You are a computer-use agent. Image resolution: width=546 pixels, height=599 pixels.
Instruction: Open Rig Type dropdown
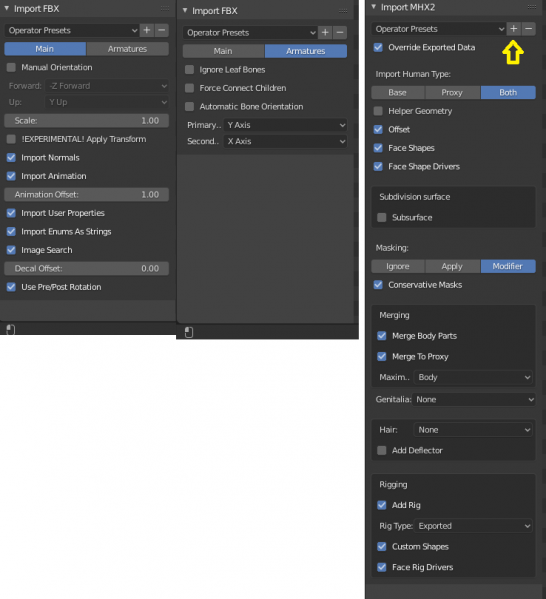coord(473,526)
